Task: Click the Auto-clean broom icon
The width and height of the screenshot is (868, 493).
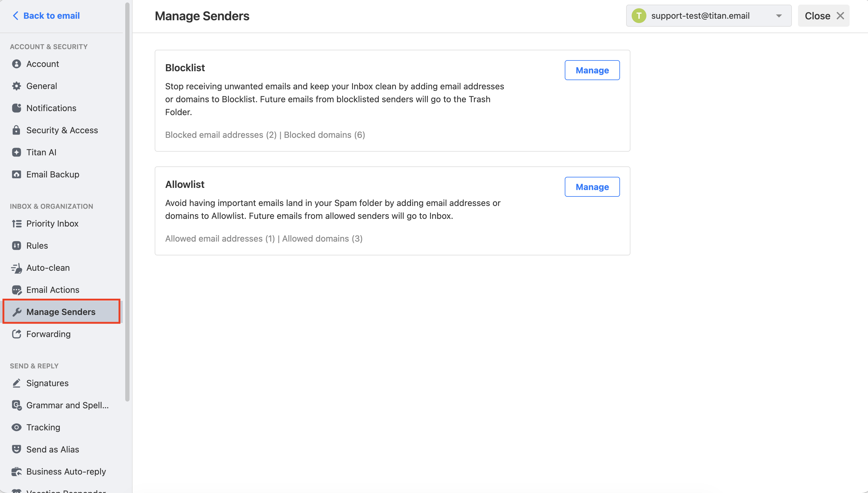Action: click(x=16, y=268)
